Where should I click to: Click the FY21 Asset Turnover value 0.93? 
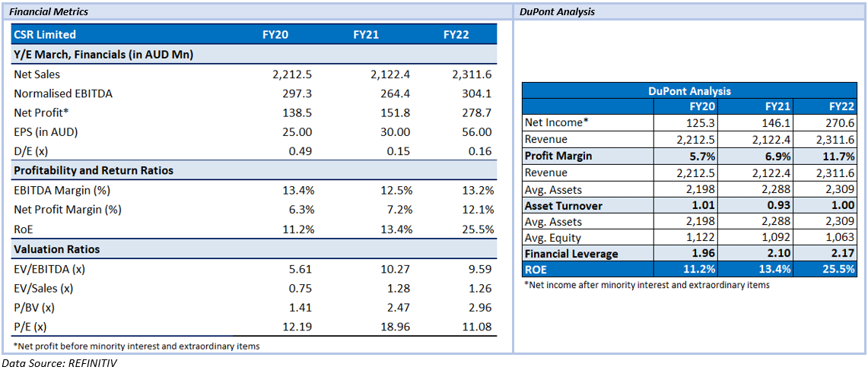(x=780, y=207)
